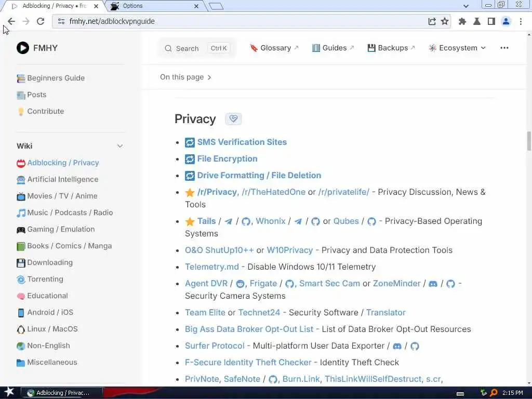
Task: Open the Guides nav link
Action: [x=333, y=48]
